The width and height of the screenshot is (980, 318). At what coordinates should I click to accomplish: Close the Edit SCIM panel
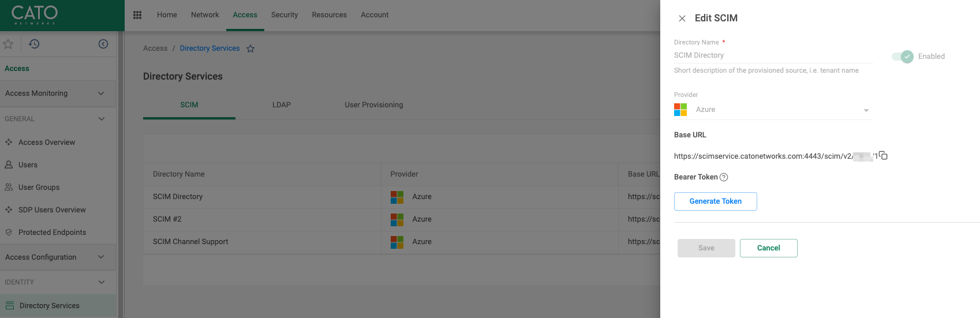coord(682,18)
